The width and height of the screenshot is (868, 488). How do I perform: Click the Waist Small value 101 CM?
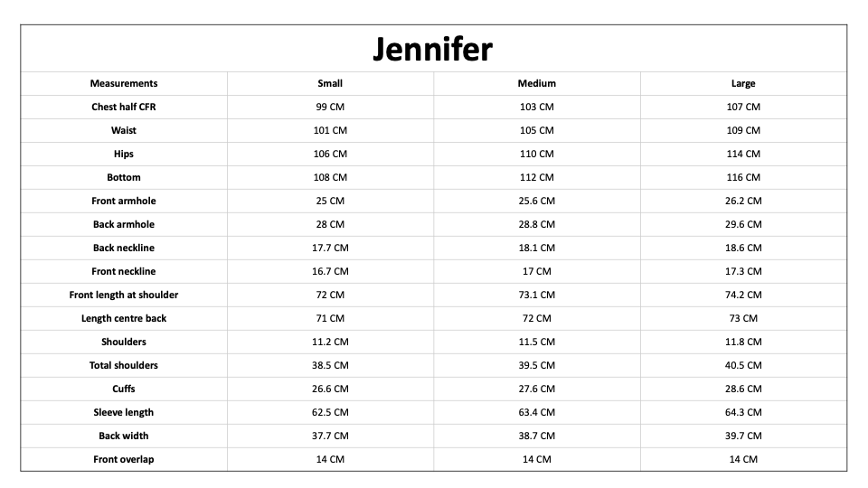click(x=330, y=130)
